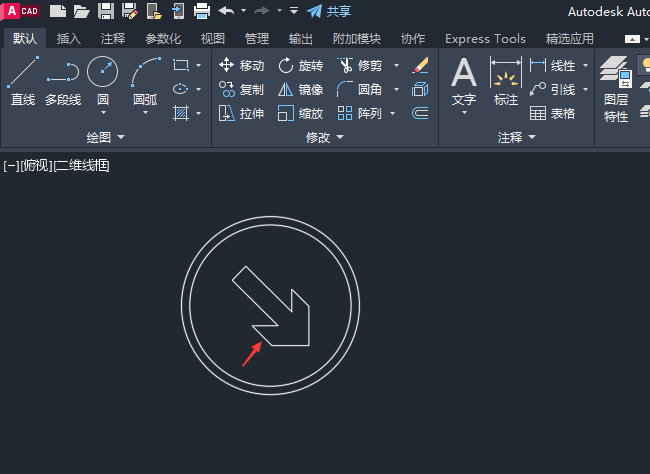This screenshot has width=650, height=474.
Task: Click the Print icon in quick access toolbar
Action: coord(201,11)
